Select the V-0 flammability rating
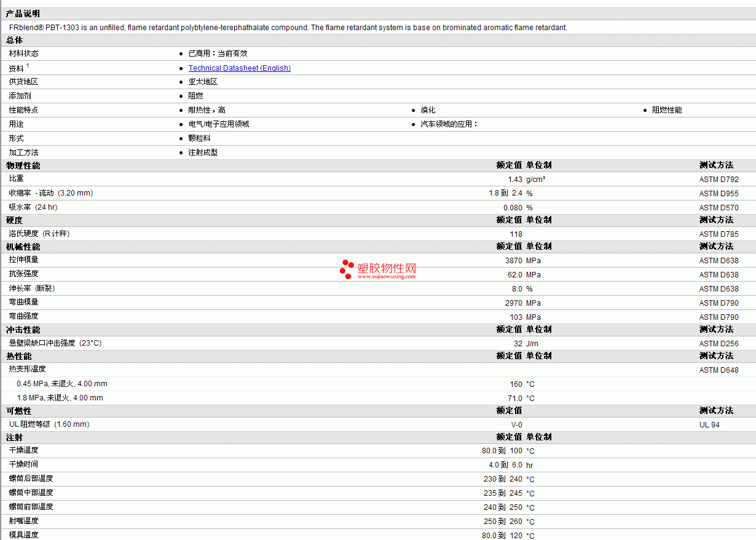The image size is (756, 540). (517, 425)
